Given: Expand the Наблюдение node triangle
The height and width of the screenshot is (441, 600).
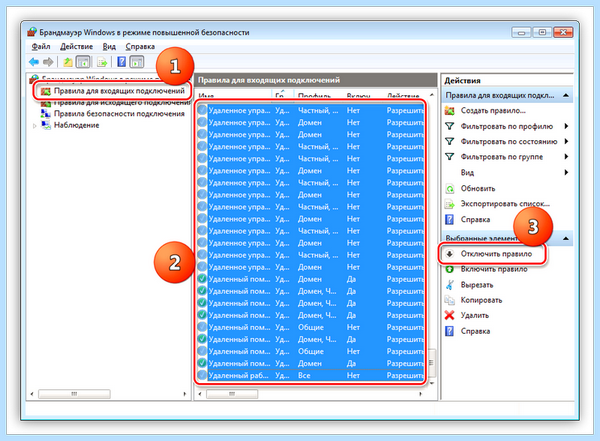Looking at the screenshot, I should (35, 126).
